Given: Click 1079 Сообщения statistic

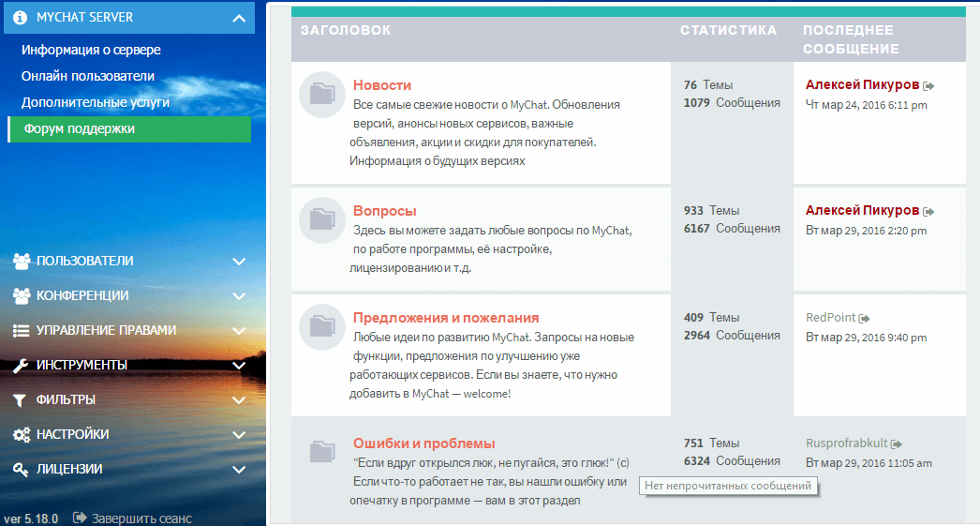Looking at the screenshot, I should pos(731,102).
